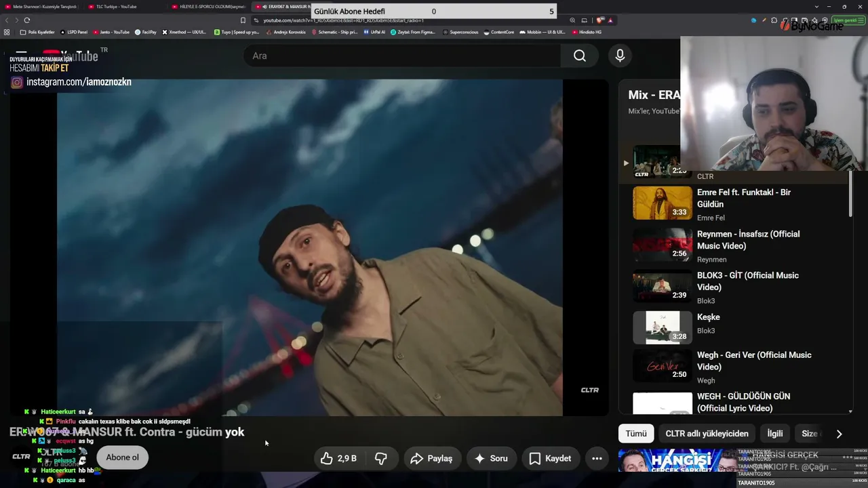Click the Paylaş share button
Viewport: 868px width, 488px height.
[x=431, y=458]
